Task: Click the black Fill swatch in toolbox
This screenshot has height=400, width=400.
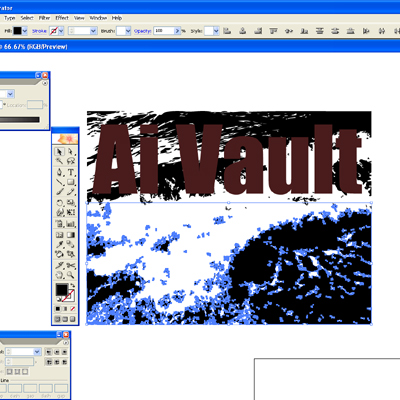Action: coord(61,289)
